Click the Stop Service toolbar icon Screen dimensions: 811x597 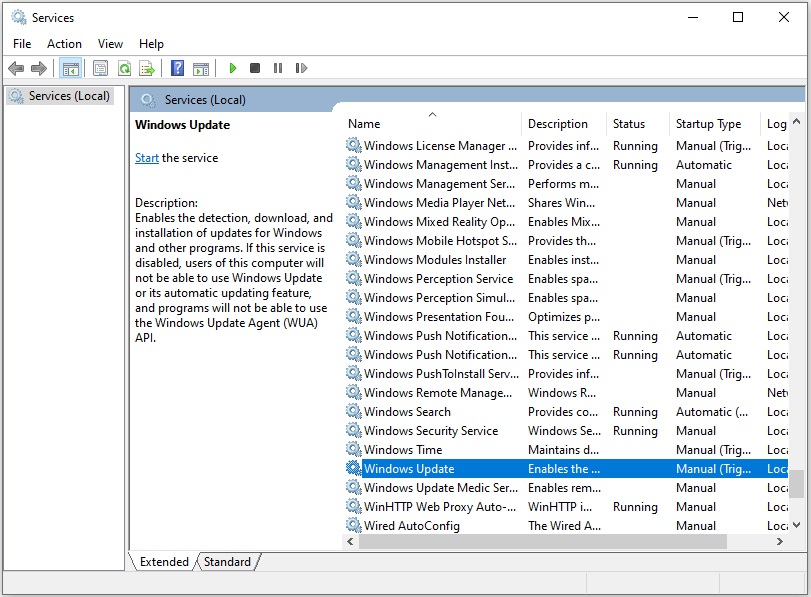tap(254, 68)
